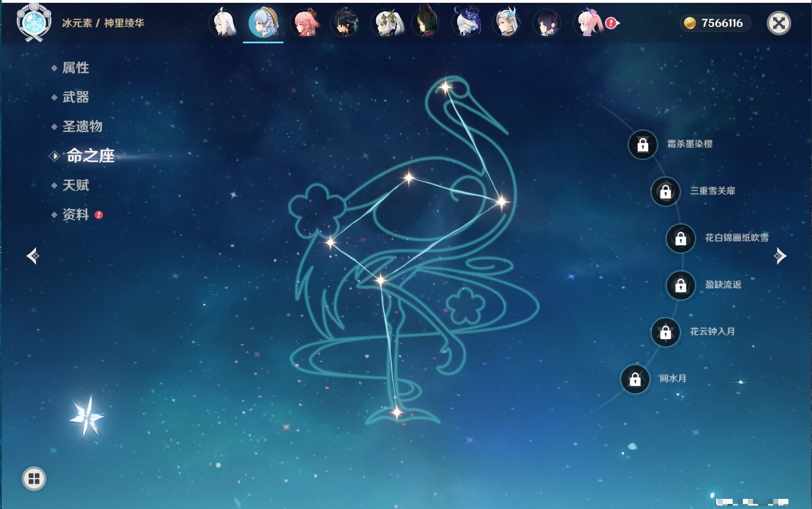Select the last portrait with red alert badge

click(x=589, y=24)
